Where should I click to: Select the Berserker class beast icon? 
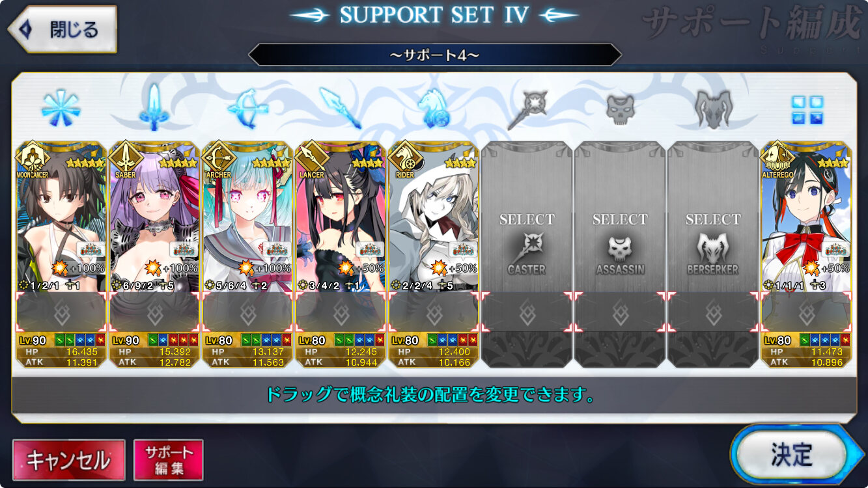(x=713, y=109)
